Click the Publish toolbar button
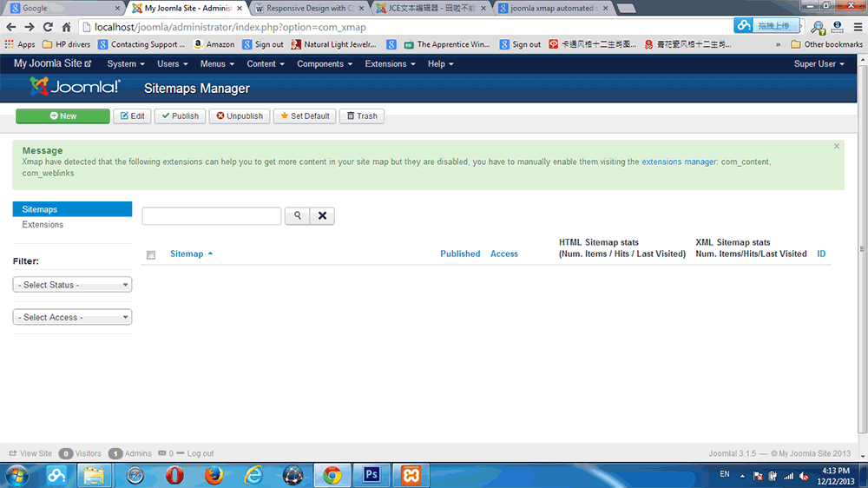Viewport: 868px width, 488px height. point(180,115)
